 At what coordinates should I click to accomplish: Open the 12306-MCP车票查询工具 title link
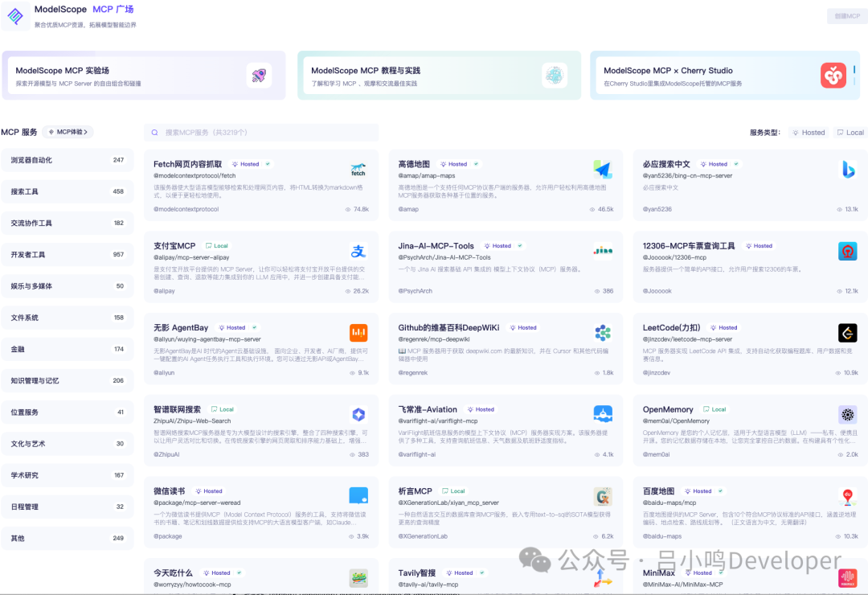point(689,246)
